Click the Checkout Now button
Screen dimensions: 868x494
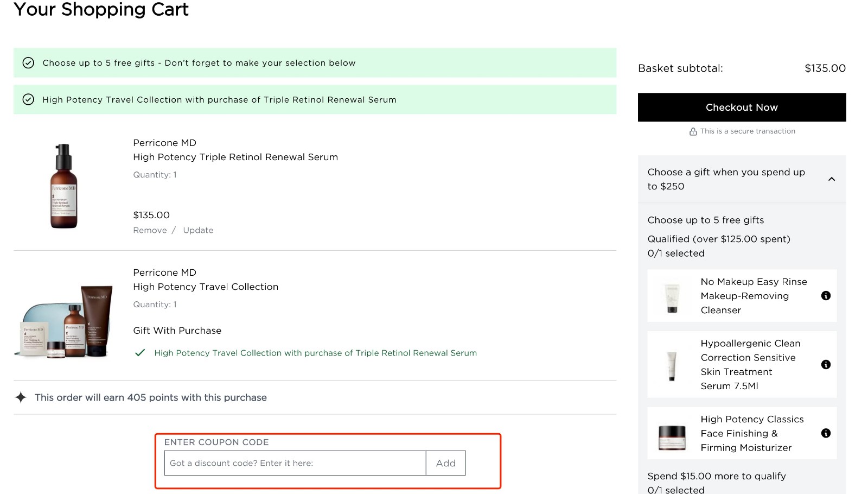tap(742, 107)
